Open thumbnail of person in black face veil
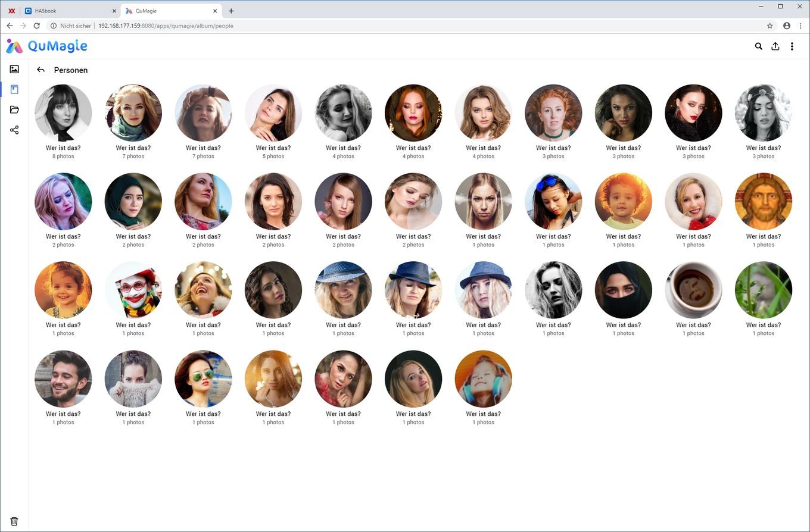The width and height of the screenshot is (810, 532). pos(624,290)
